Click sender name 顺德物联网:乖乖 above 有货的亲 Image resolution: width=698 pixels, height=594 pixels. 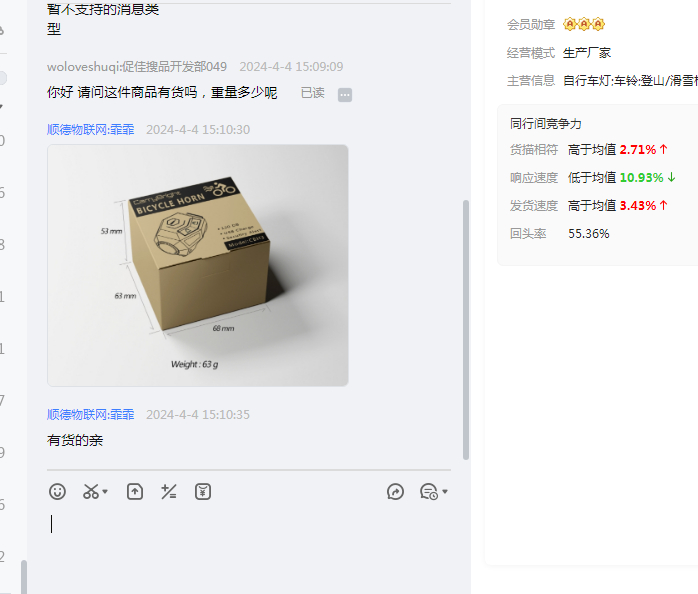(90, 415)
